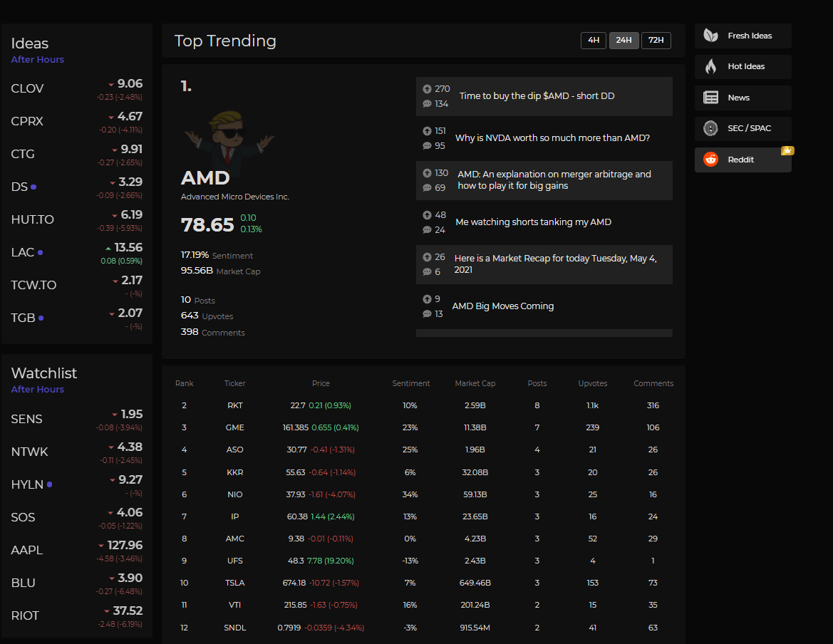The image size is (833, 644).
Task: Click the Hot Ideas flame icon
Action: [x=710, y=66]
